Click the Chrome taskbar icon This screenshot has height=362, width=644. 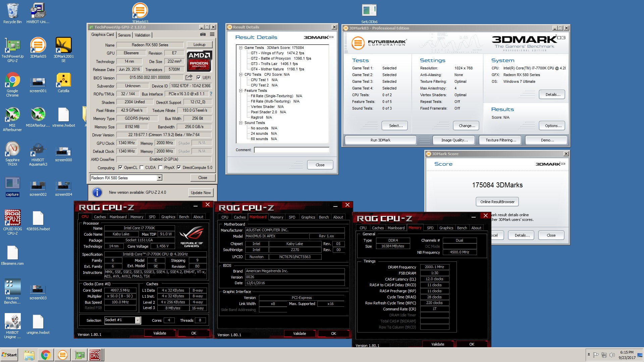click(x=46, y=355)
